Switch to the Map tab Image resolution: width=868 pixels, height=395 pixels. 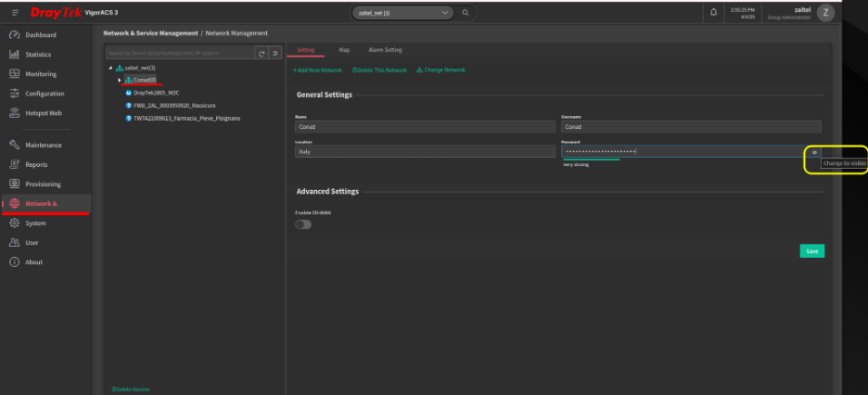point(344,50)
